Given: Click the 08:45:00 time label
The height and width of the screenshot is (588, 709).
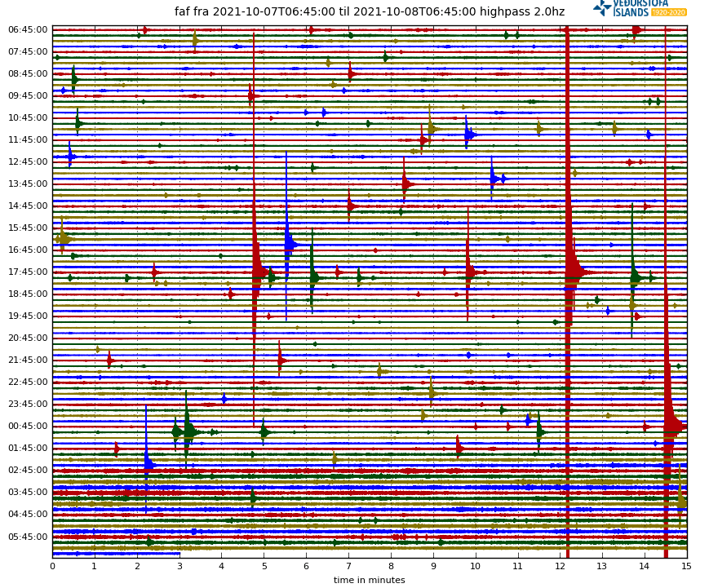Looking at the screenshot, I should [28, 73].
